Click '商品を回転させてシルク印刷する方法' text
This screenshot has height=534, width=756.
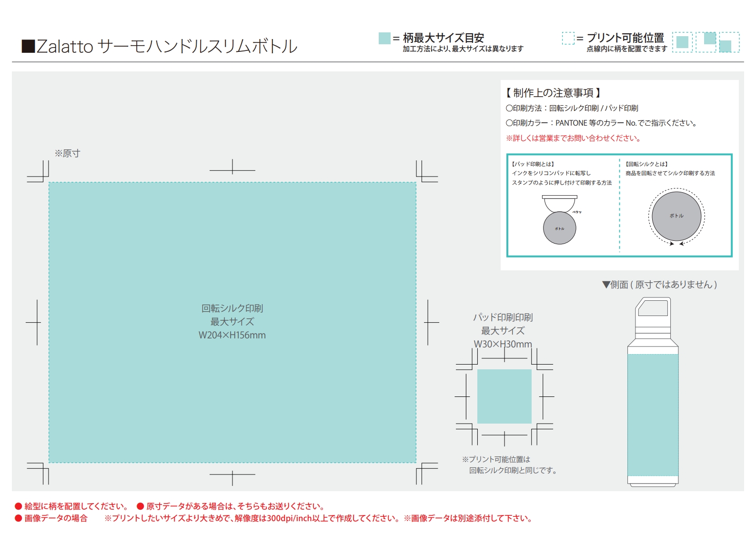point(670,173)
